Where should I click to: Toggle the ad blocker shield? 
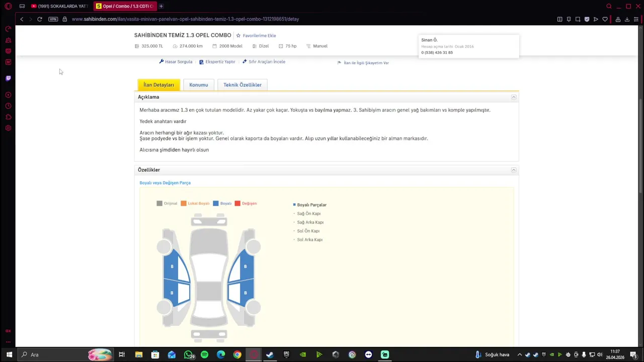(587, 19)
